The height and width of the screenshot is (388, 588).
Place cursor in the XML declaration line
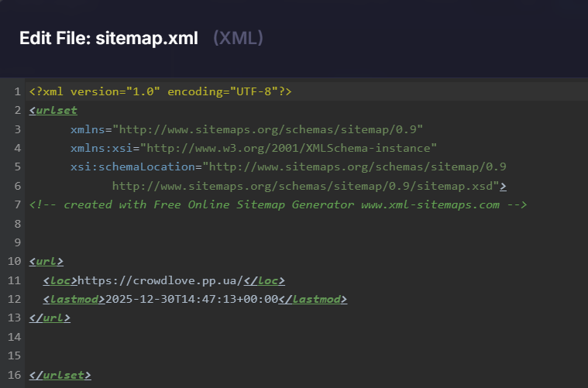160,92
